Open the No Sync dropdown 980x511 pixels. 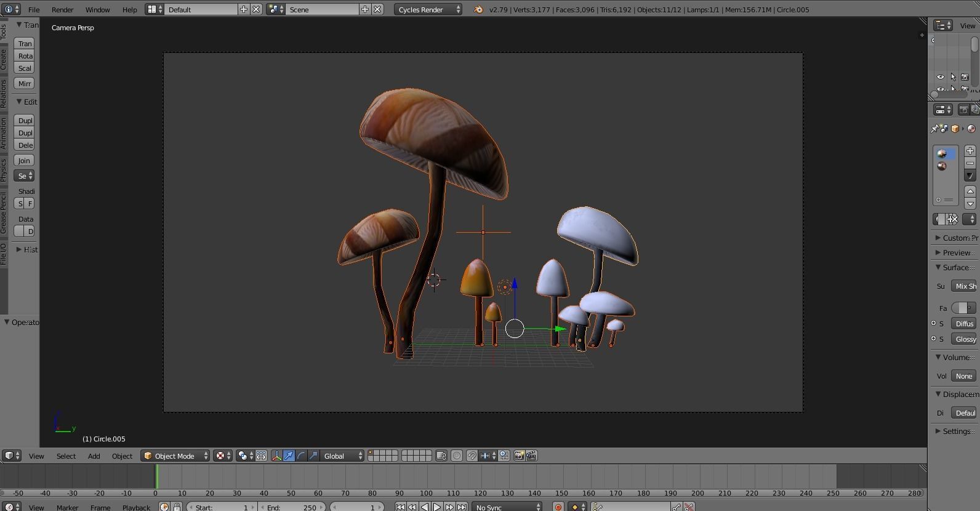(x=508, y=507)
